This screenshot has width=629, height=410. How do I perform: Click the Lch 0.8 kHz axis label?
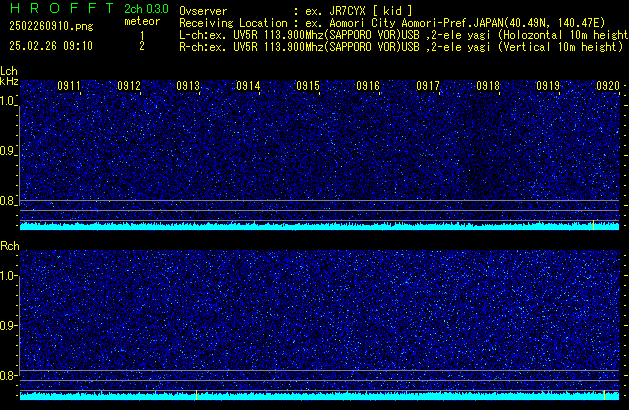(x=7, y=201)
